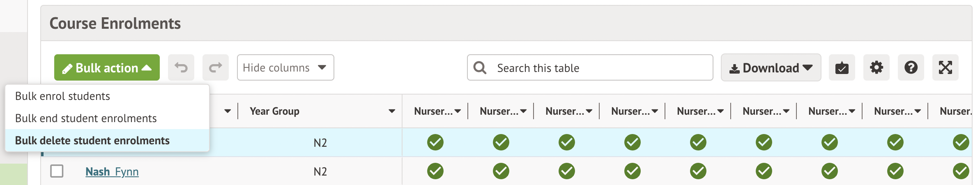Open Nash Fynn student link
980x185 pixels.
tap(112, 171)
